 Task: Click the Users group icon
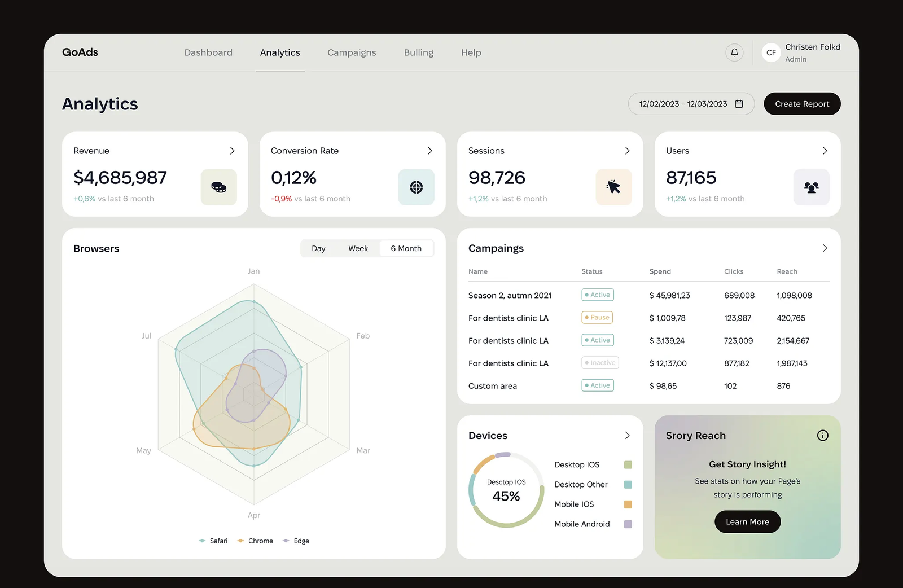tap(811, 187)
